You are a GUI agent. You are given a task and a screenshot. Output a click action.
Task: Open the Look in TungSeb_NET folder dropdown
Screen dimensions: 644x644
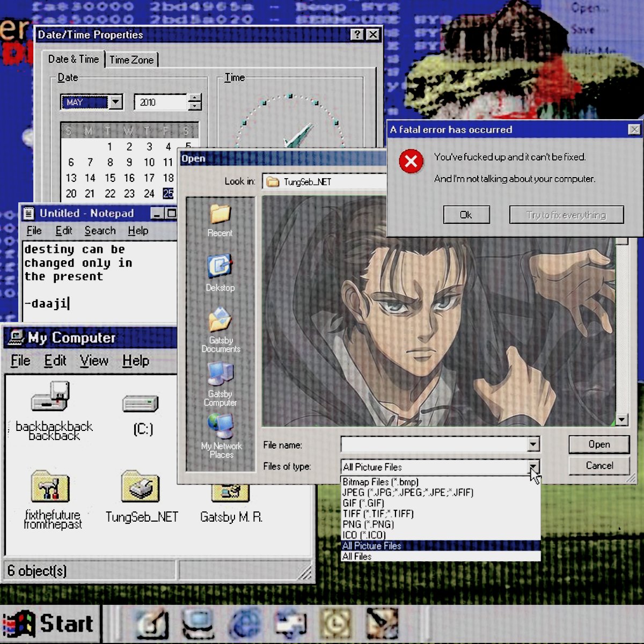coord(324,182)
